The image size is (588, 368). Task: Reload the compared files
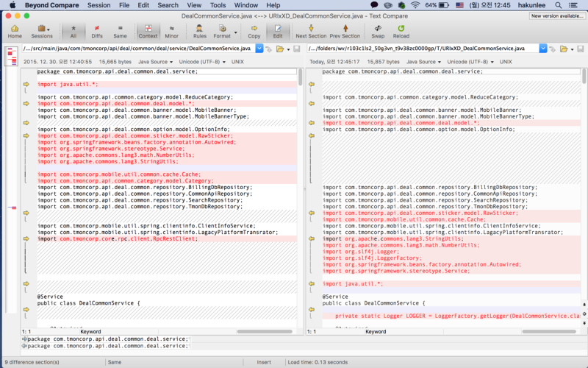click(x=401, y=32)
